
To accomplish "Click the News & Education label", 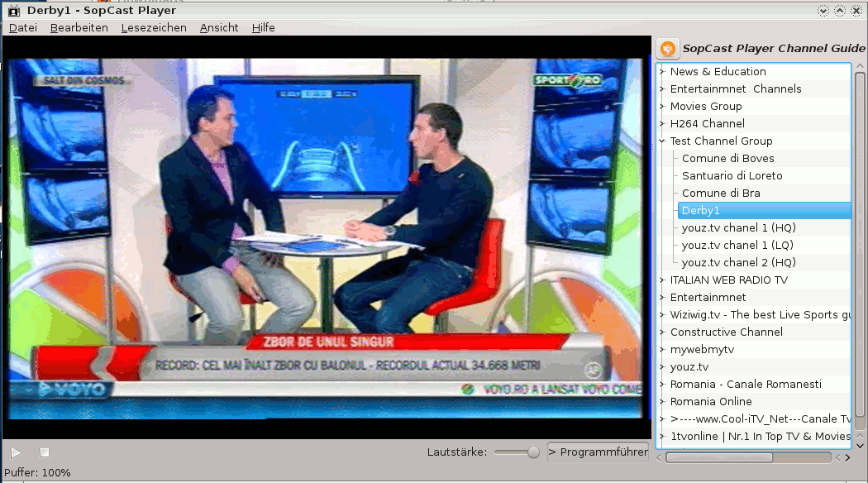I will coord(718,71).
